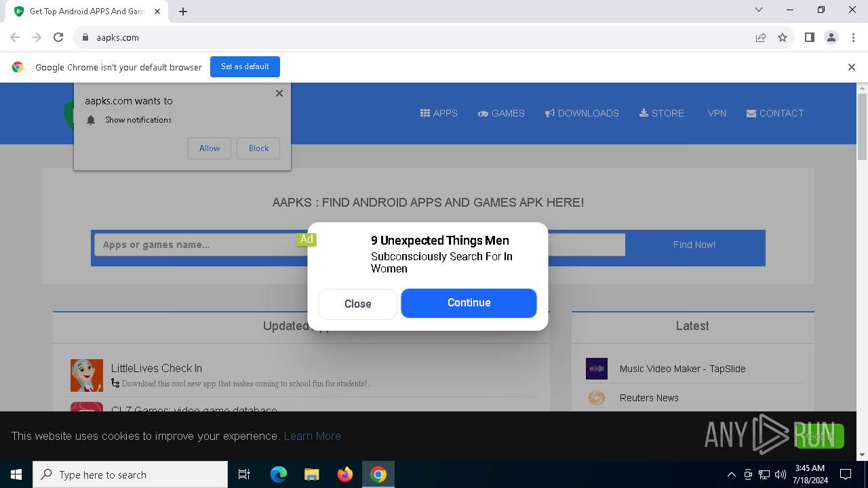868x488 pixels.
Task: Open the STORE menu
Action: click(x=662, y=113)
